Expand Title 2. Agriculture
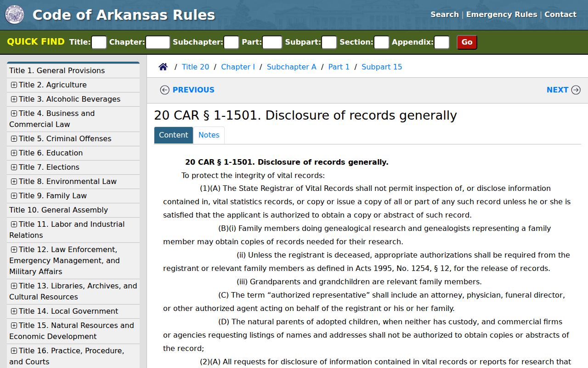This screenshot has width=588, height=368. click(x=14, y=85)
